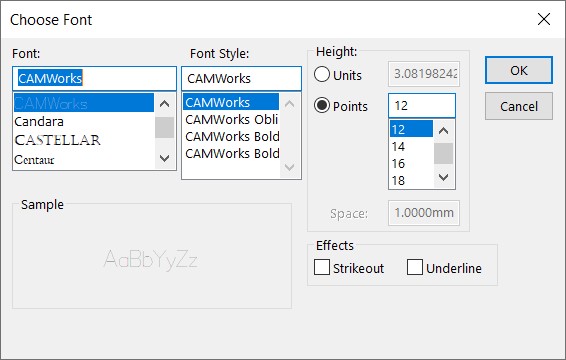Pick size 12 from points list
Image resolution: width=566 pixels, height=360 pixels.
411,129
